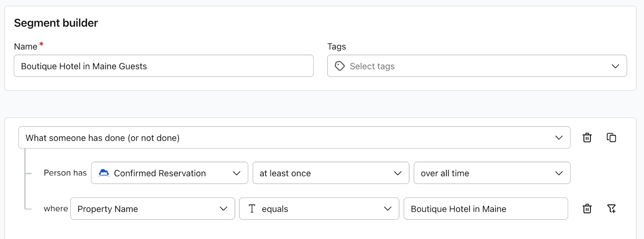Focus the 'Boutique Hotel in Maine' value field
Screen dimensions: 644x239
[x=485, y=208]
